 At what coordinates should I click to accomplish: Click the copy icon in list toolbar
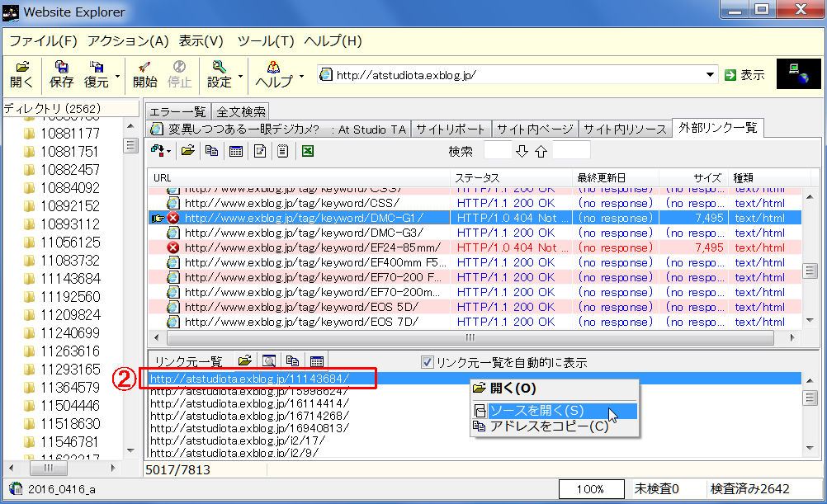tap(211, 151)
